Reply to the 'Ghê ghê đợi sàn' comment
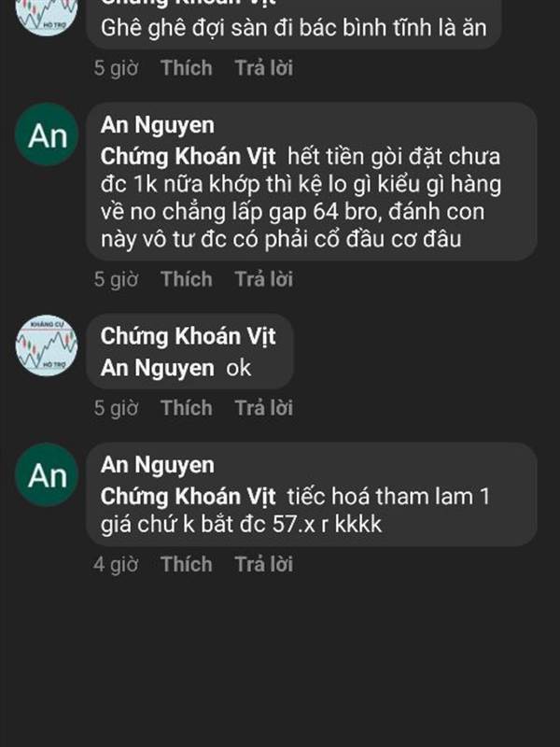 (x=264, y=67)
